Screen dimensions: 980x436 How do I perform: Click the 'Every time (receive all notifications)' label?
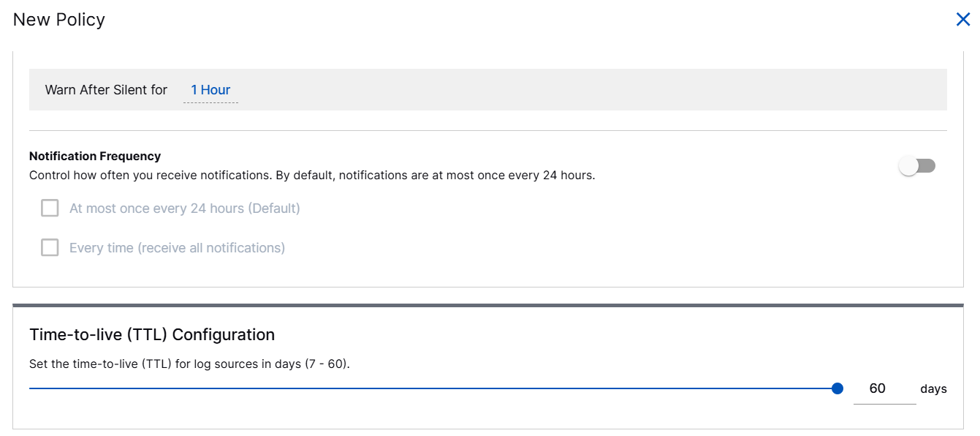point(177,248)
